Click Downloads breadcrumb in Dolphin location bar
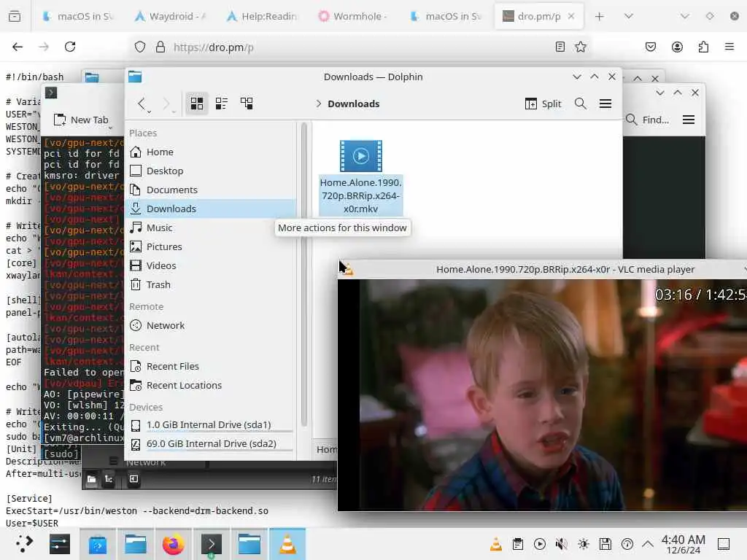The image size is (747, 560). pos(354,104)
